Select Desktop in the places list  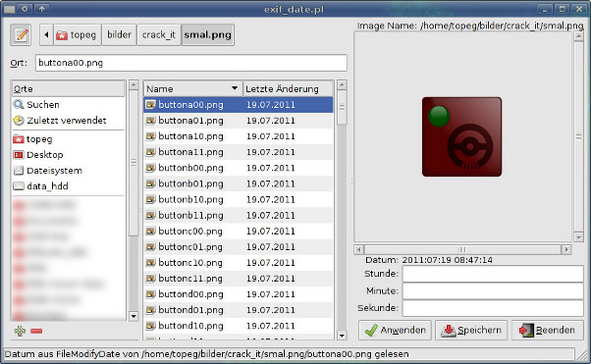click(68, 154)
